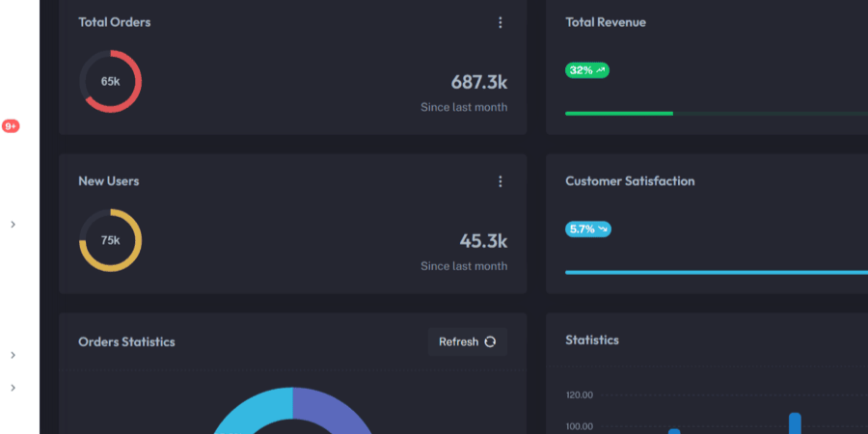Click the Refresh button in Orders Statistics

(x=468, y=341)
